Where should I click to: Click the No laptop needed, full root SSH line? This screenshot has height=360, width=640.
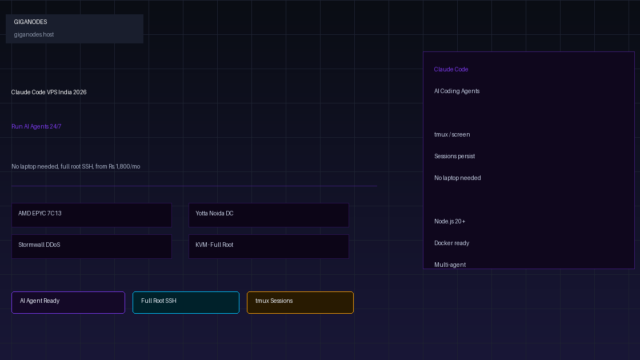pyautogui.click(x=76, y=167)
